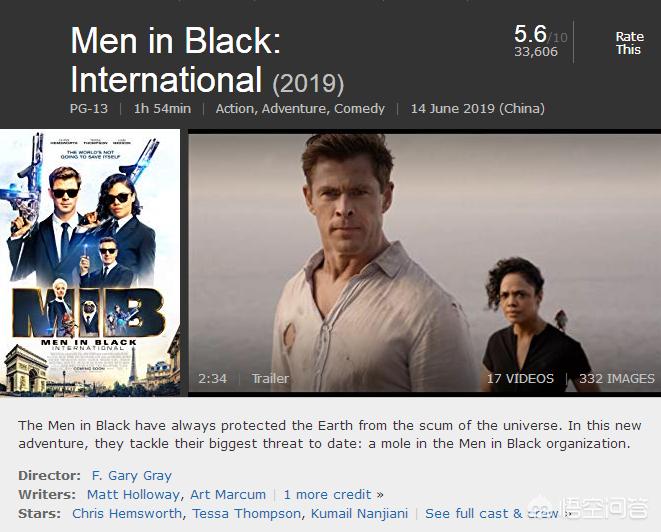This screenshot has height=532, width=661.
Task: View the 33,606 user ratings count
Action: [x=535, y=52]
